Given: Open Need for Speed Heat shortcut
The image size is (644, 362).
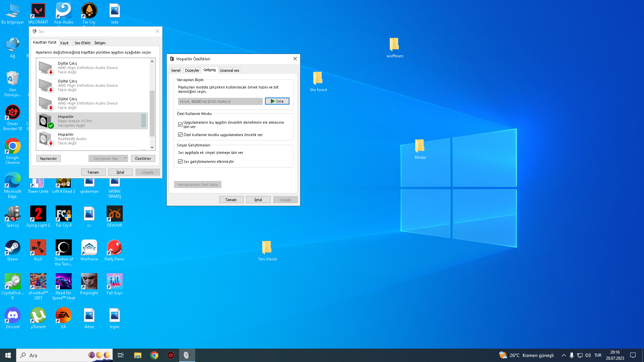Looking at the screenshot, I should [63, 287].
